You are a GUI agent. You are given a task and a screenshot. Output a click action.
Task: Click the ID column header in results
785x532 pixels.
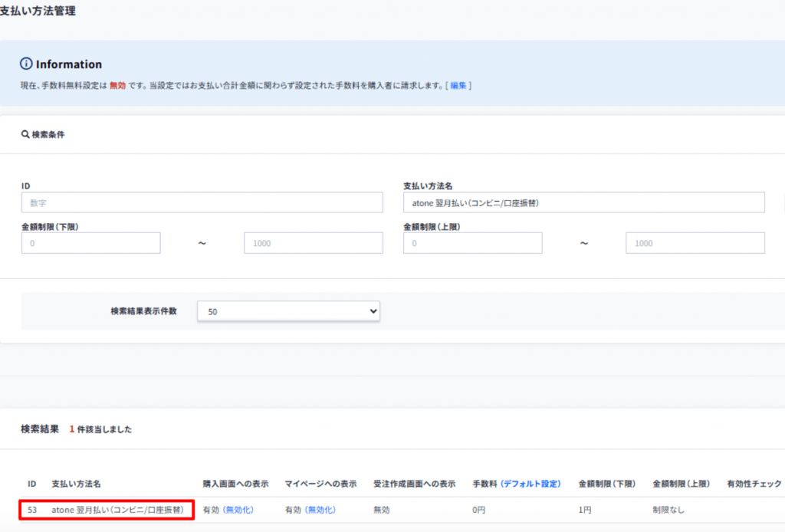(32, 484)
